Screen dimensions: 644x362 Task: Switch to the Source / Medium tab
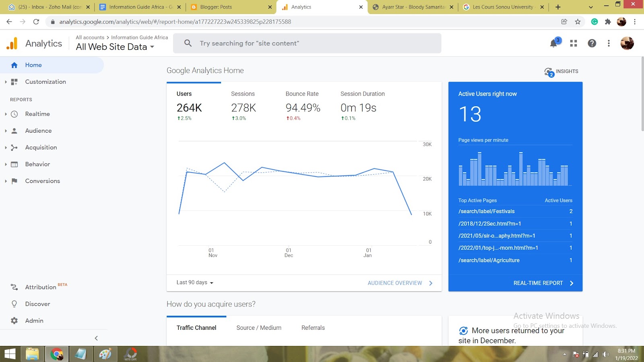coord(259,328)
